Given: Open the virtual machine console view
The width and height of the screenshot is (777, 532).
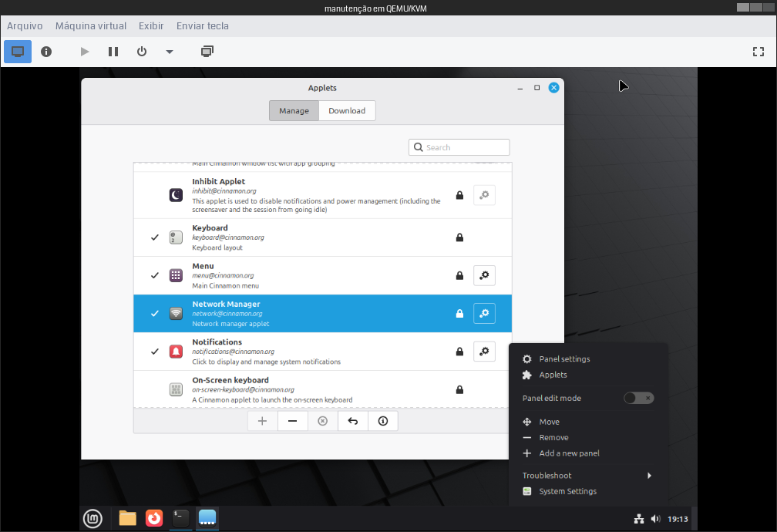Looking at the screenshot, I should [x=18, y=52].
